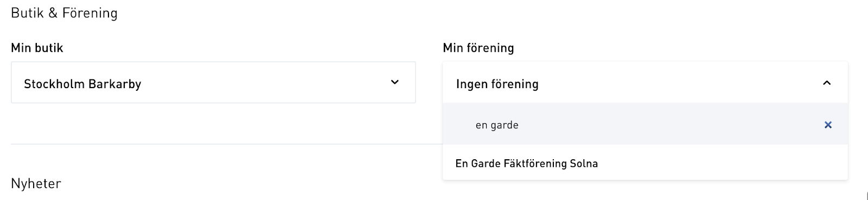Click blank area of the Ingen förening header row
The height and width of the screenshot is (200, 868).
678,83
